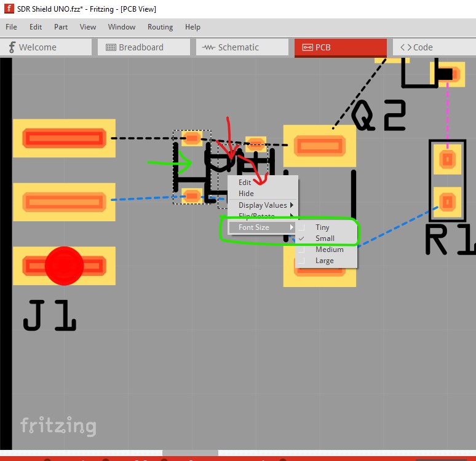The width and height of the screenshot is (476, 461).
Task: Switch to the Welcome tab
Action: [x=46, y=47]
